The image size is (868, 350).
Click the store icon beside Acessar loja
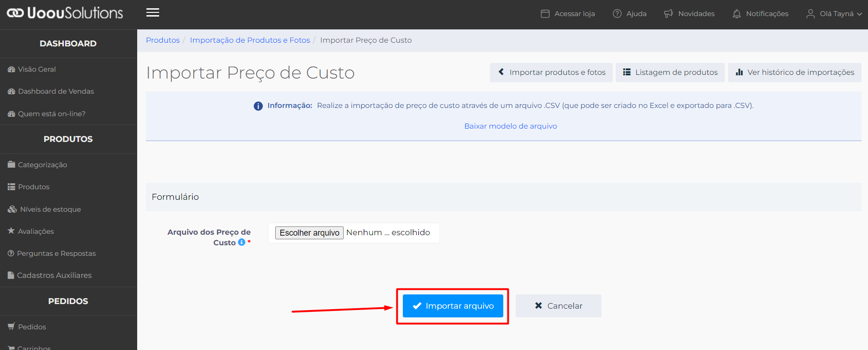[x=545, y=14]
